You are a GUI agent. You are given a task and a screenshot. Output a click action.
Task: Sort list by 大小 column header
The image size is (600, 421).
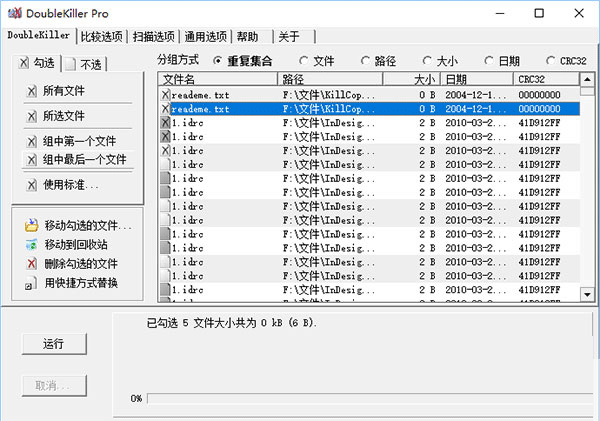(x=412, y=79)
